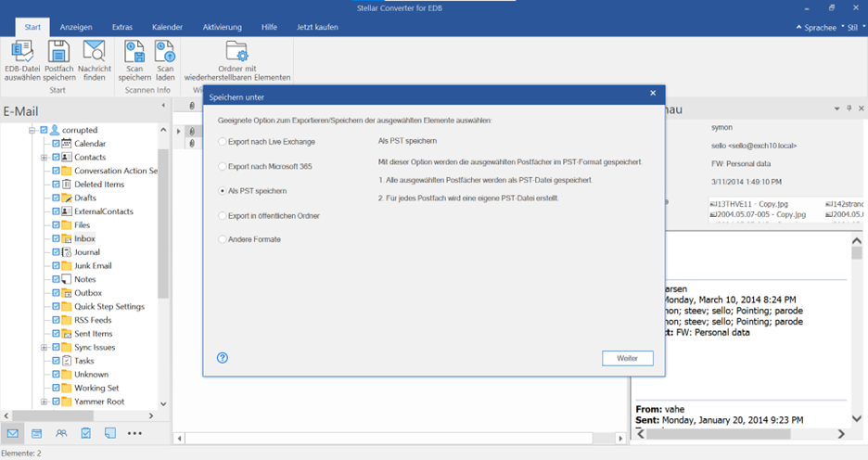Image resolution: width=868 pixels, height=460 pixels.
Task: Collapse the corrupted mailbox tree node
Action: [32, 130]
